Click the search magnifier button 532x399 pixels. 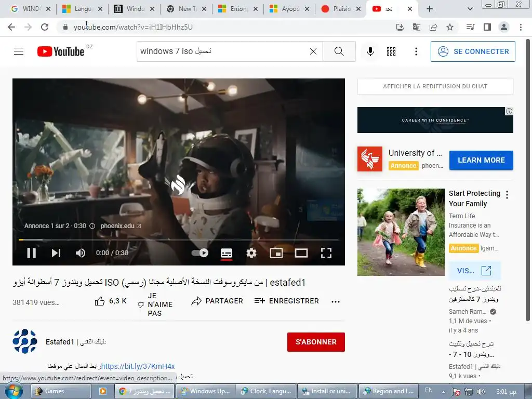pos(339,51)
